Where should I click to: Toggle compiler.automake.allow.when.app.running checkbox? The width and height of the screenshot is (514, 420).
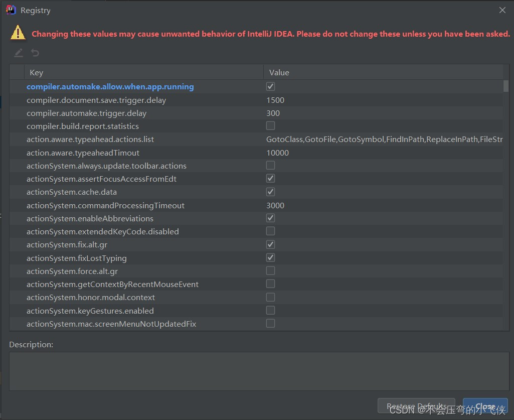pyautogui.click(x=270, y=87)
